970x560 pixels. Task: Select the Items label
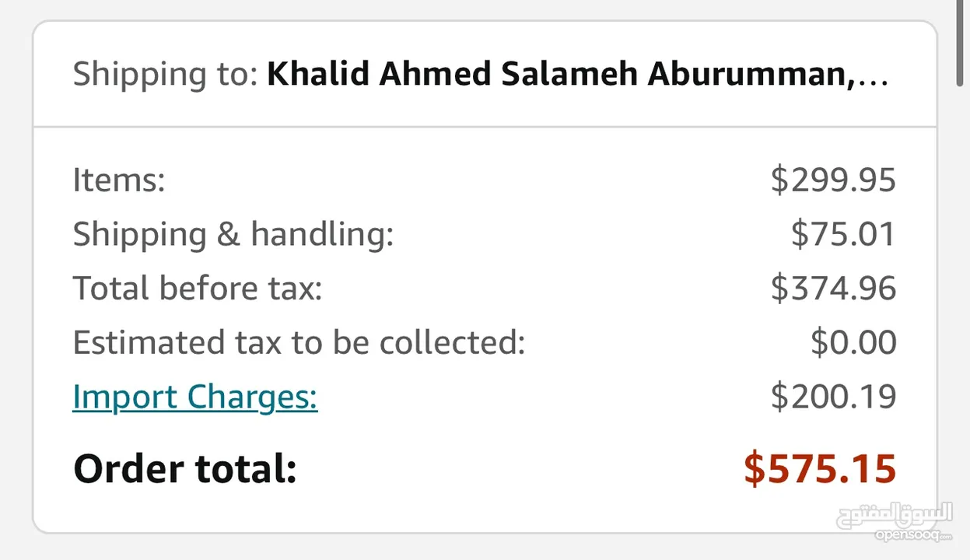pos(119,180)
